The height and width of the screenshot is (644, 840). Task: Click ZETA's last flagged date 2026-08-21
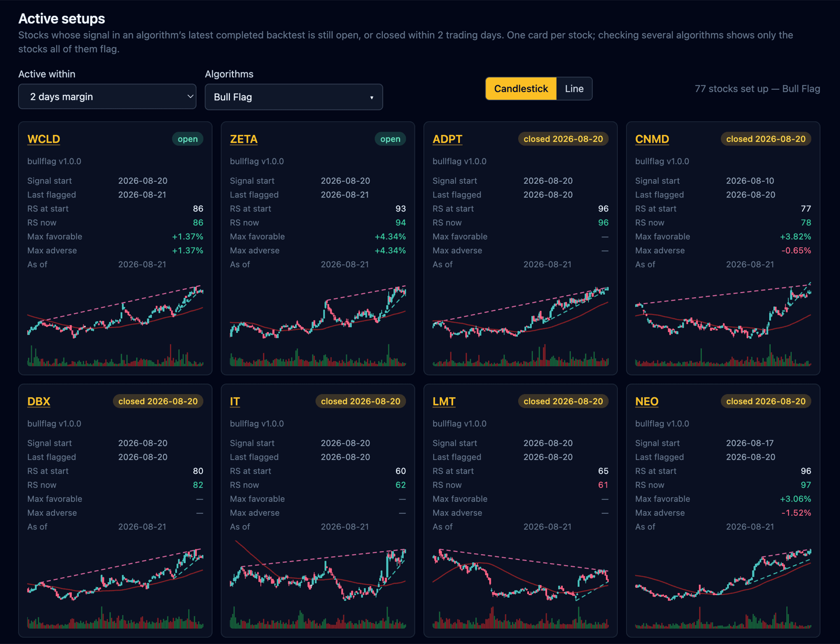pyautogui.click(x=345, y=195)
